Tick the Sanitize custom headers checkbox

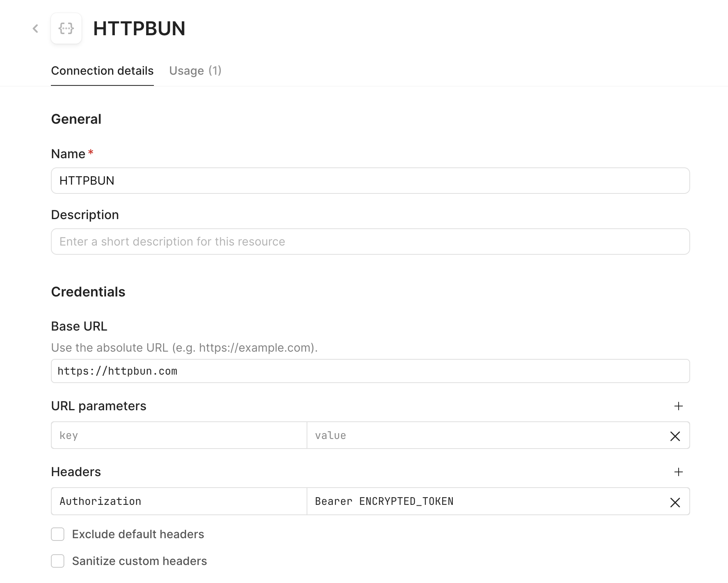[58, 561]
